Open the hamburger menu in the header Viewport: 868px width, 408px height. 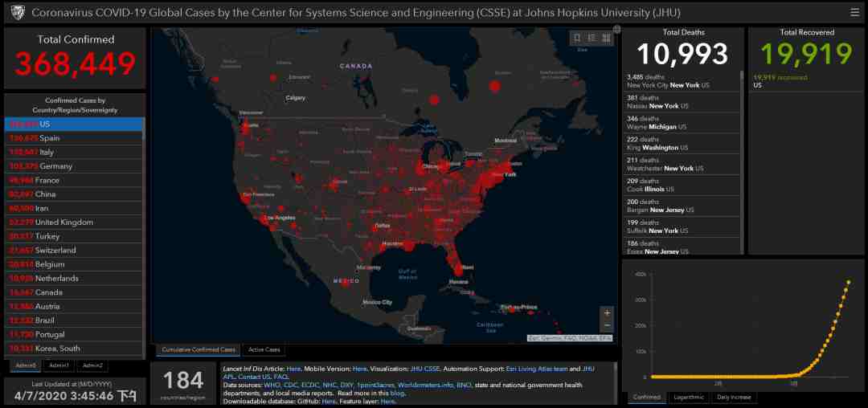[854, 12]
